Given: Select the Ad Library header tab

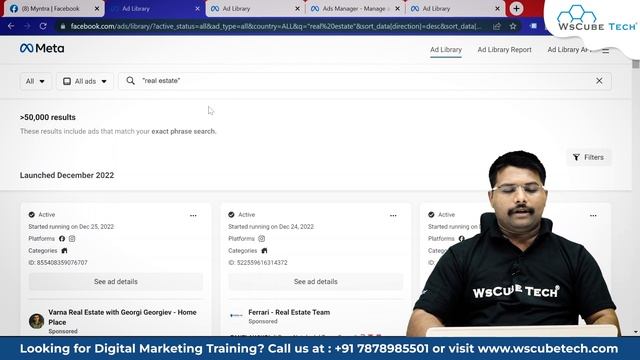Looking at the screenshot, I should (446, 50).
